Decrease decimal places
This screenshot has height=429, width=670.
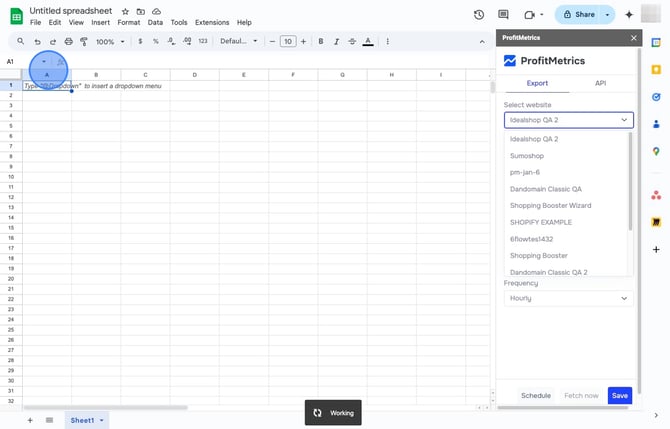point(171,41)
